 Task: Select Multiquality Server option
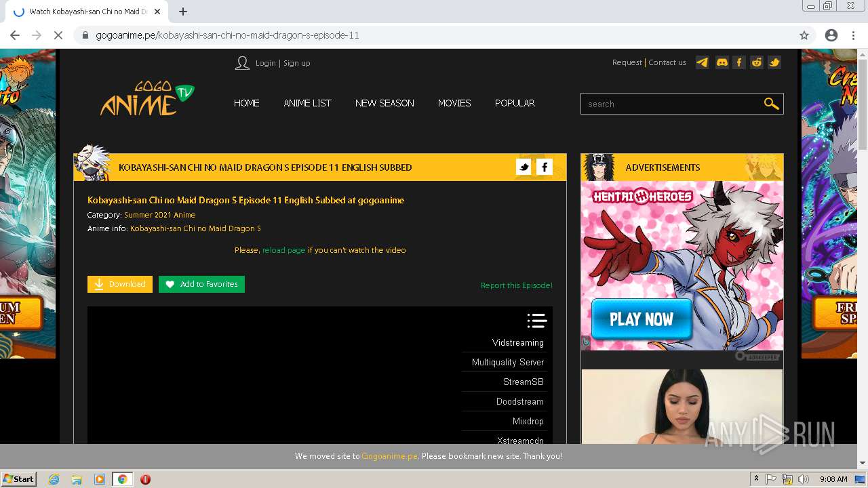click(508, 362)
